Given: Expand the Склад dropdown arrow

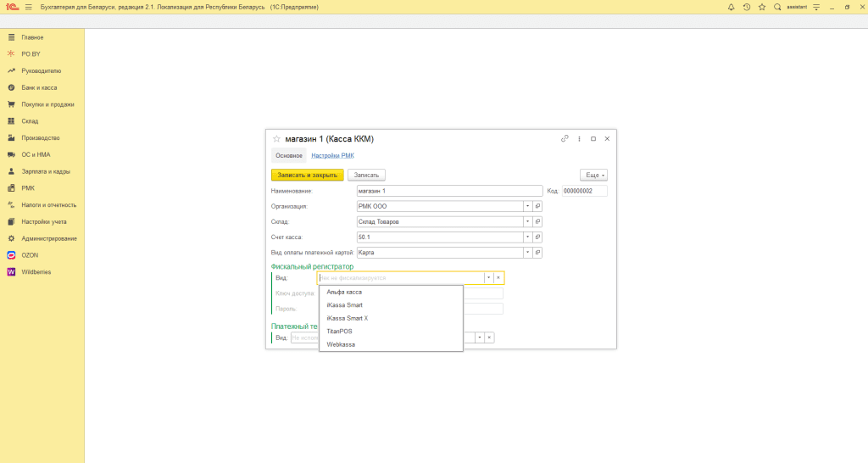Looking at the screenshot, I should coord(527,221).
